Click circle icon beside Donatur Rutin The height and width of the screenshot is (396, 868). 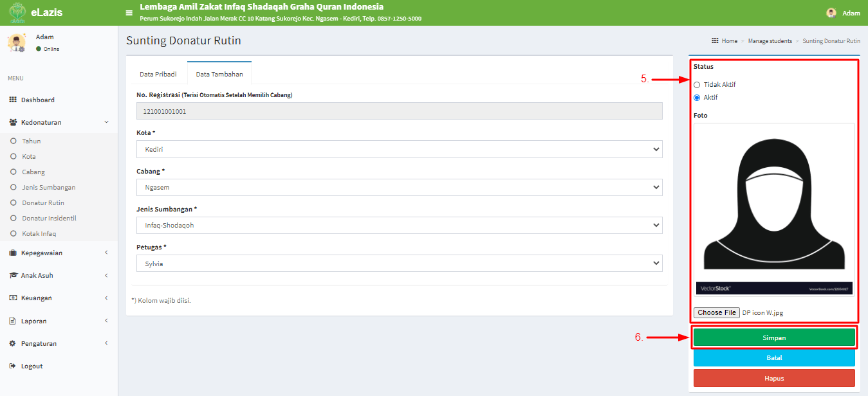[x=14, y=203]
